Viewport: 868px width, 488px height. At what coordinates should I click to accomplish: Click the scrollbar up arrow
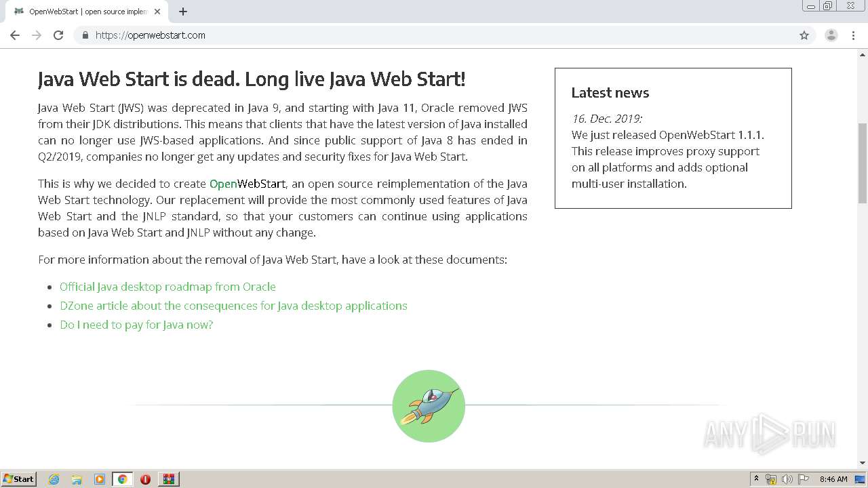click(x=863, y=54)
